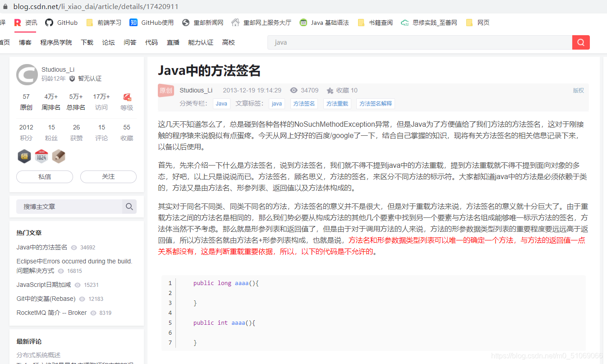Open the 论坛 navigation item
Viewport: 607px width, 364px height.
tap(109, 42)
